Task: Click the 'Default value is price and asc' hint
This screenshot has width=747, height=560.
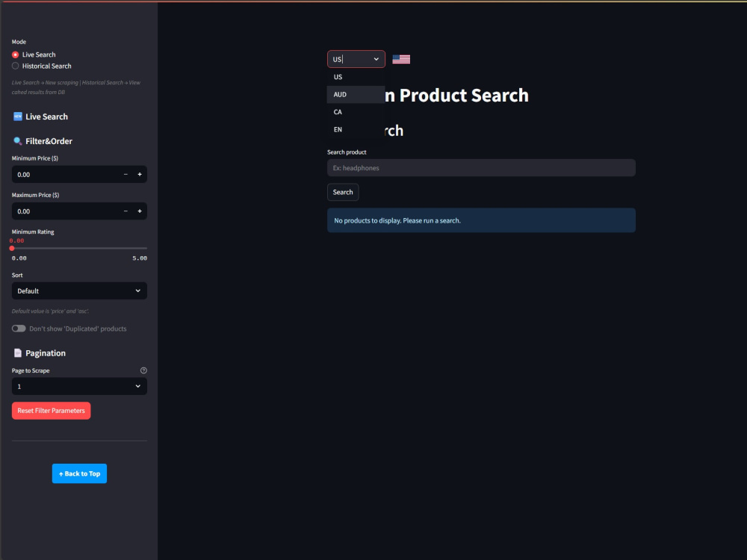Action: coord(51,311)
